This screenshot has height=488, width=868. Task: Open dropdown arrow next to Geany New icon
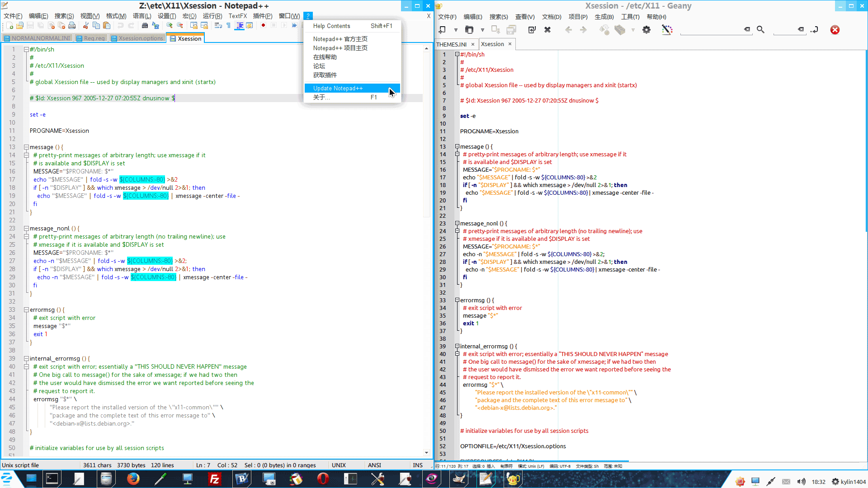coord(456,30)
